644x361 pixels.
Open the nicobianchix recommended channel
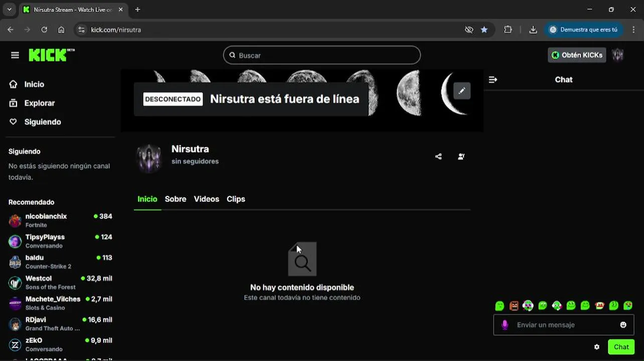click(x=60, y=221)
